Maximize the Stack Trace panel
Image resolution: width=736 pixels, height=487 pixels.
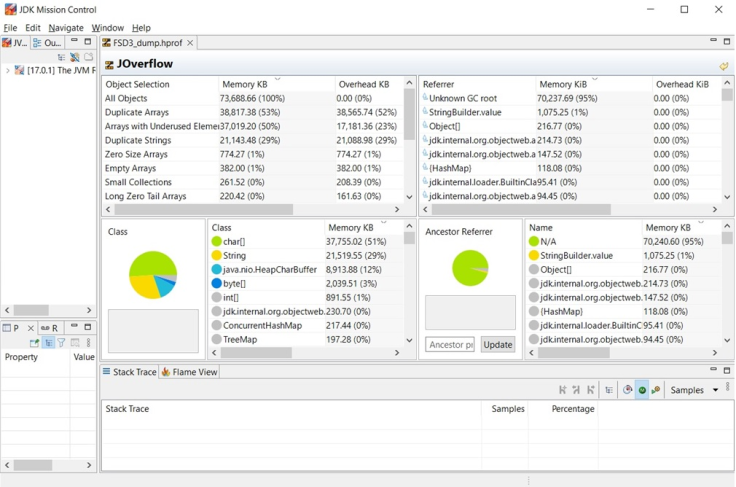pos(727,370)
